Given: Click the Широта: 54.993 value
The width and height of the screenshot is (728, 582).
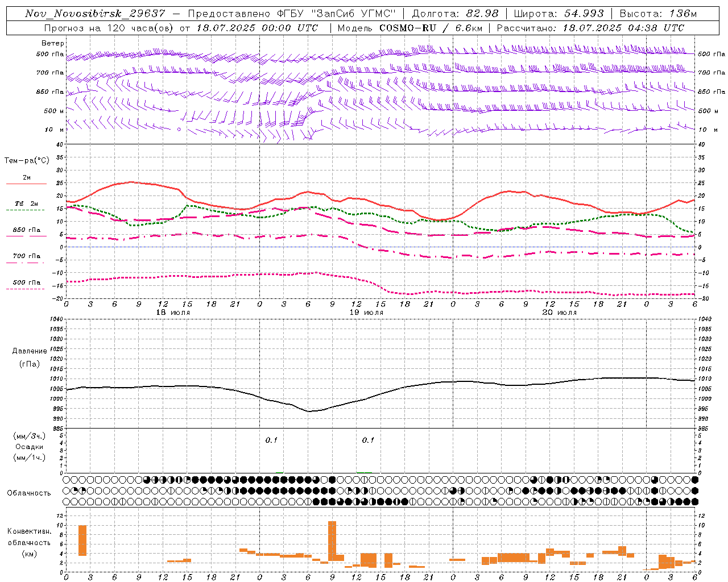Looking at the screenshot, I should coord(559,14).
